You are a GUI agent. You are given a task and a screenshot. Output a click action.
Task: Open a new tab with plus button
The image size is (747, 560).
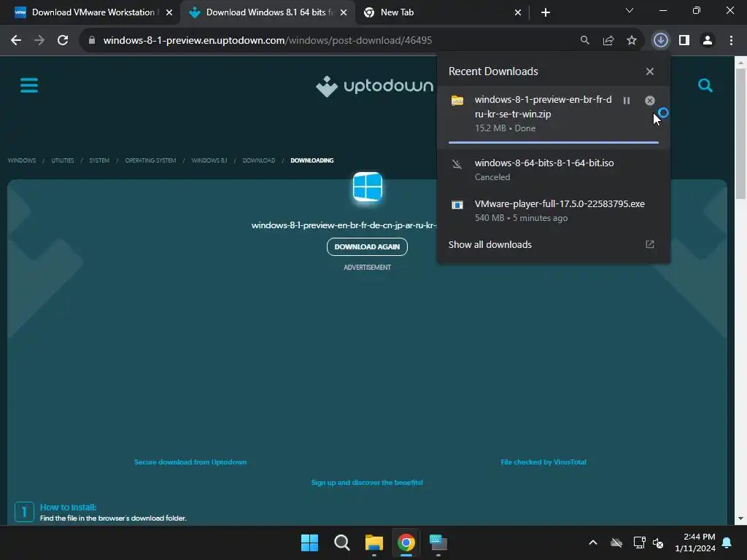point(546,12)
